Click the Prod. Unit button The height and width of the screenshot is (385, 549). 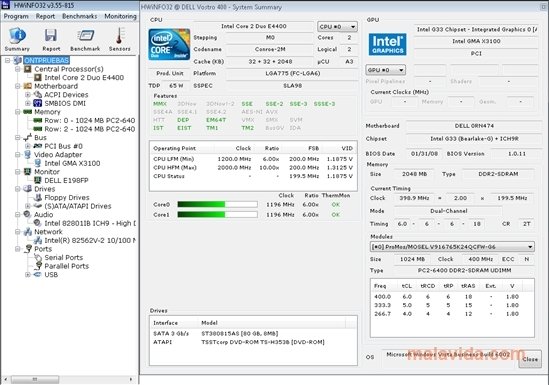coord(170,74)
